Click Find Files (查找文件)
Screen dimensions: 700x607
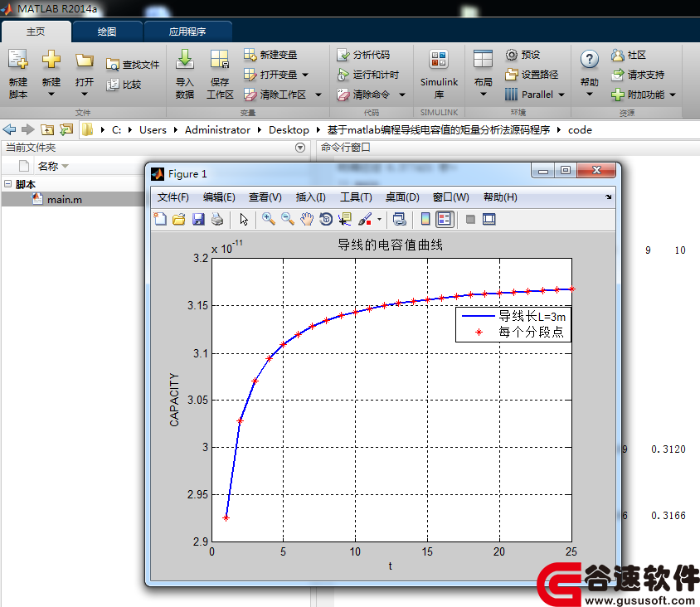[x=133, y=65]
